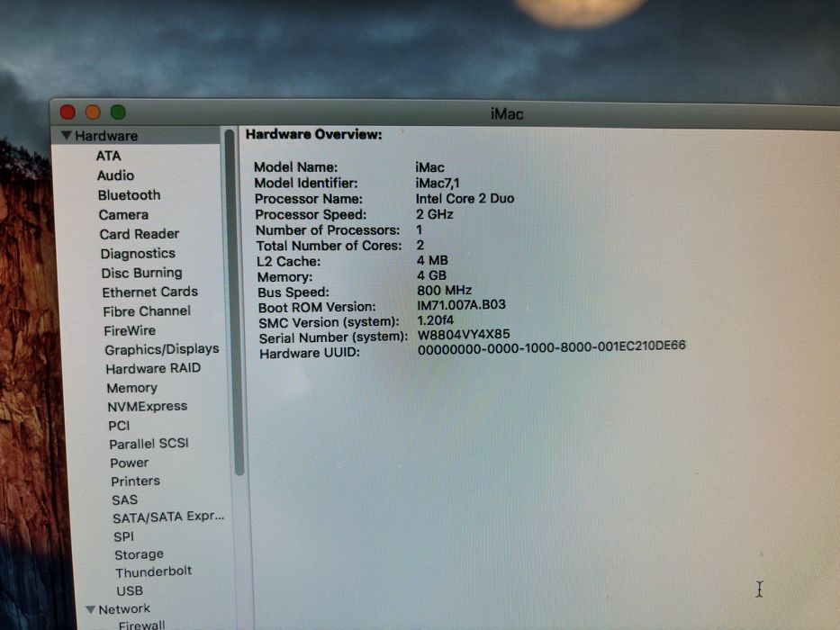840x630 pixels.
Task: Select PCI in the sidebar
Action: (119, 426)
